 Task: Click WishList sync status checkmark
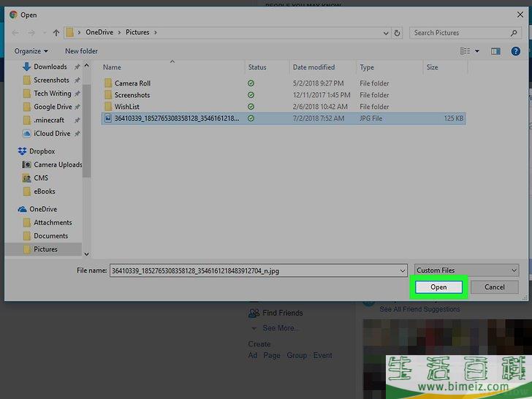pos(251,107)
